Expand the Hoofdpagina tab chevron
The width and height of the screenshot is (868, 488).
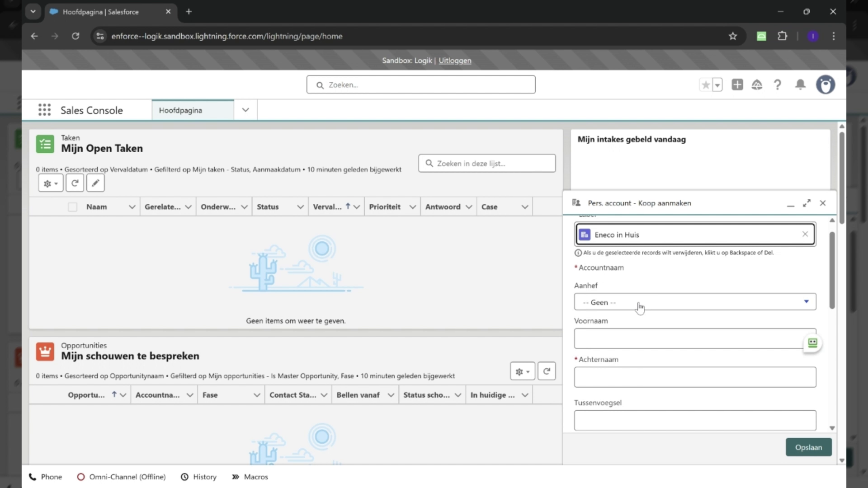click(x=245, y=110)
